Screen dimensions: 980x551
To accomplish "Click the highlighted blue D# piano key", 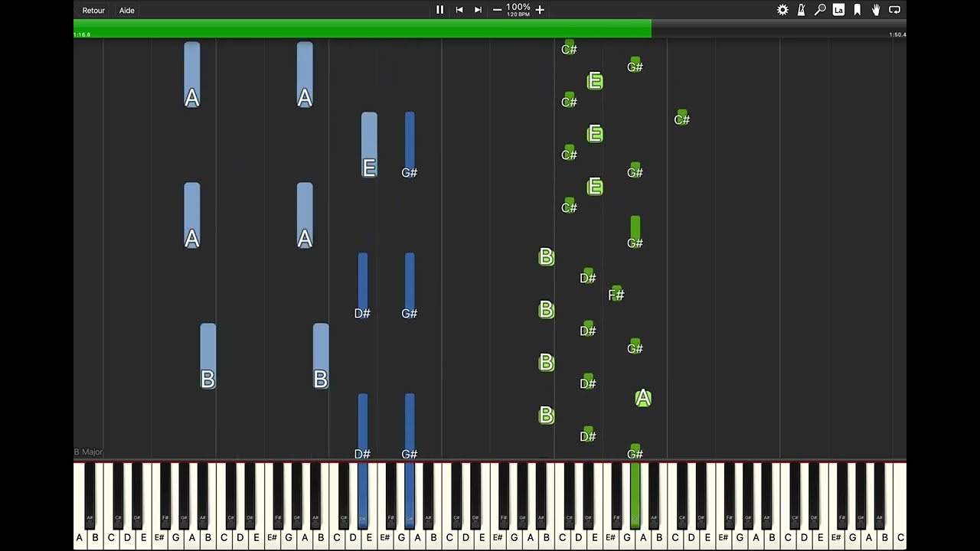I will (x=362, y=494).
